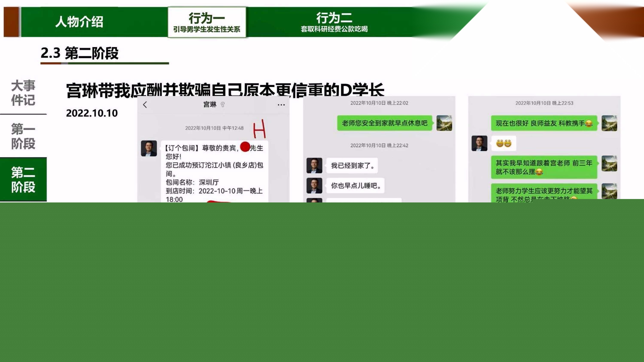Click the 其实我早知道跟着宫老师 green bubble
The image size is (644, 362).
click(x=544, y=167)
